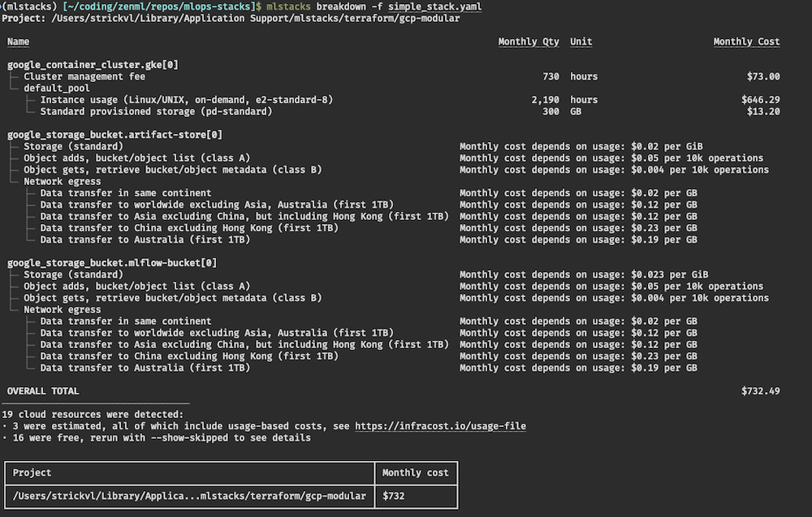812x517 pixels.
Task: Click the google_storage_bucket.mlflow-bucket[0] resource heading
Action: (x=112, y=263)
